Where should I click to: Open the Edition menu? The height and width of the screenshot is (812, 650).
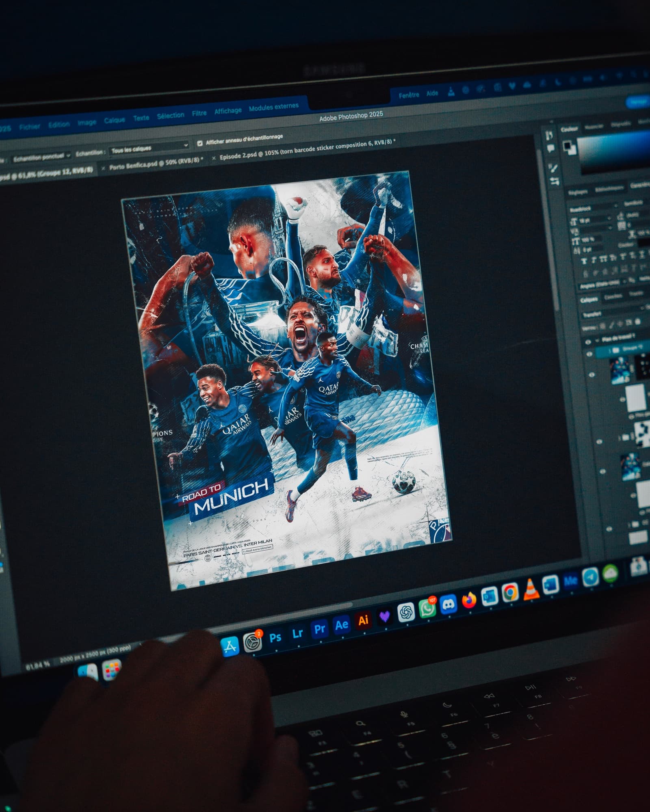tap(59, 124)
